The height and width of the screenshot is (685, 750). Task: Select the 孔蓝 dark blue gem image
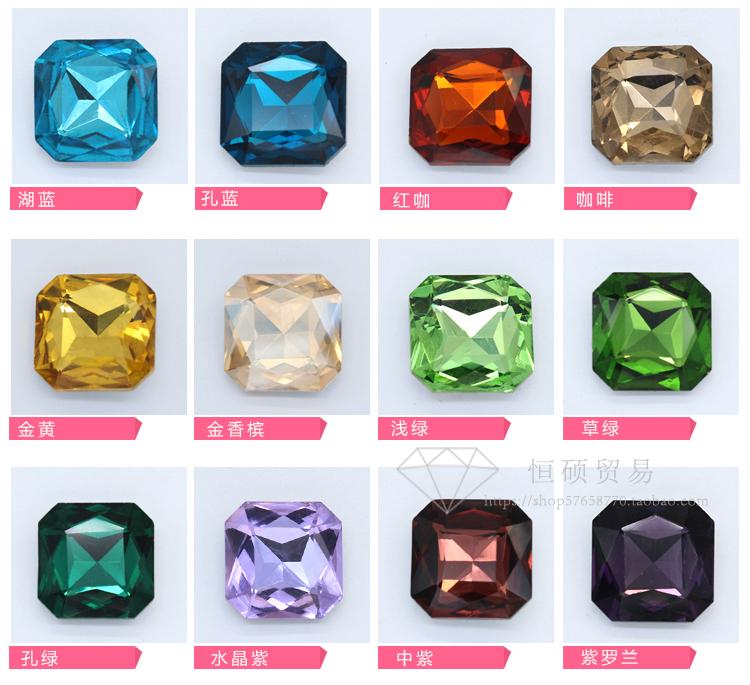(284, 103)
